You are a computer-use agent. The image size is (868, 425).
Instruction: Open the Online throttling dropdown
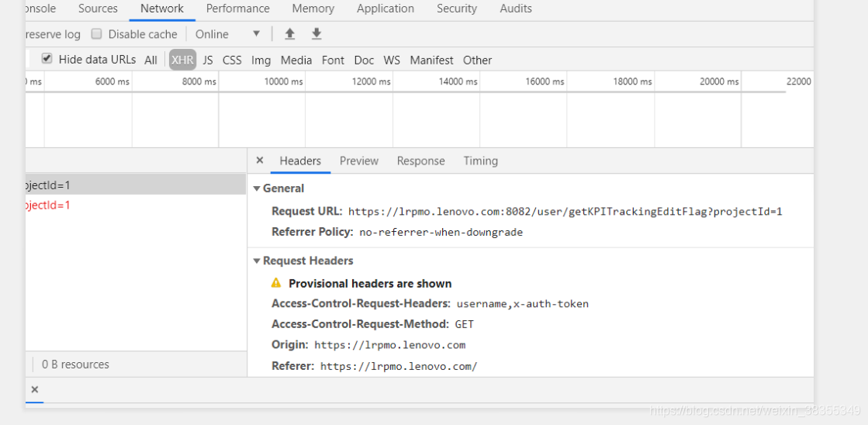tap(227, 34)
